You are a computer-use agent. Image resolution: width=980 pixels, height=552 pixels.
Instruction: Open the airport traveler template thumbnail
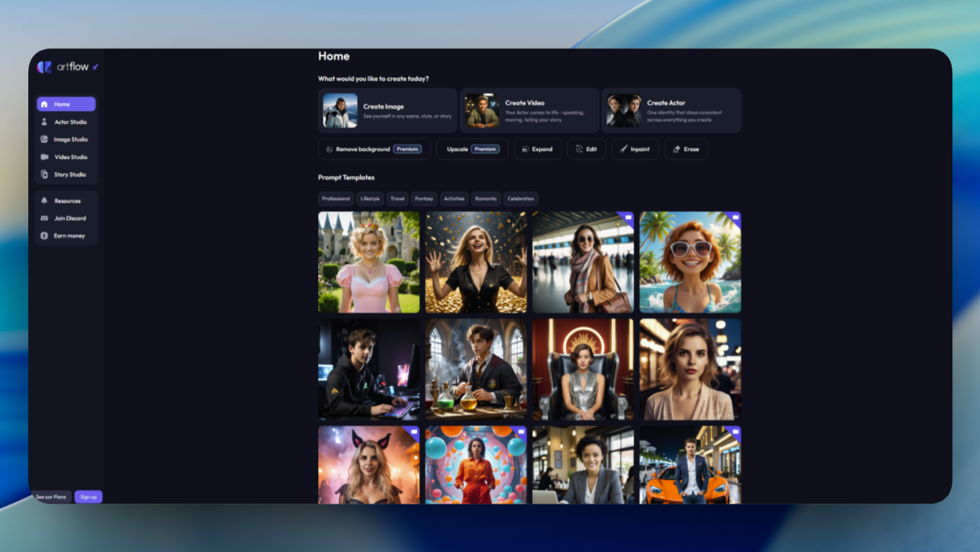click(x=583, y=263)
